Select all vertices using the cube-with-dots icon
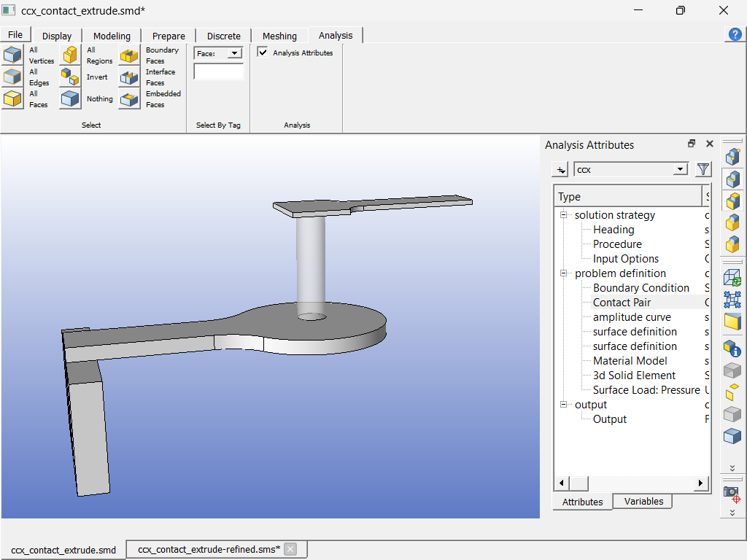This screenshot has height=560, width=747. click(x=13, y=55)
